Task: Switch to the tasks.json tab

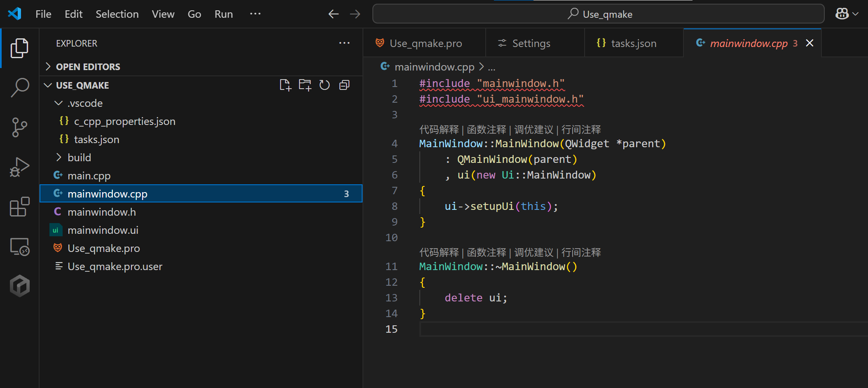Action: pyautogui.click(x=634, y=43)
